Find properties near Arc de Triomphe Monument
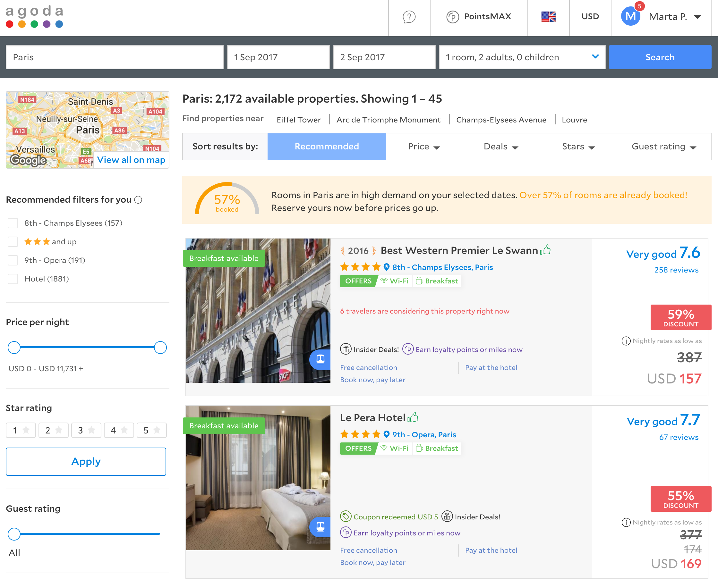 click(388, 120)
